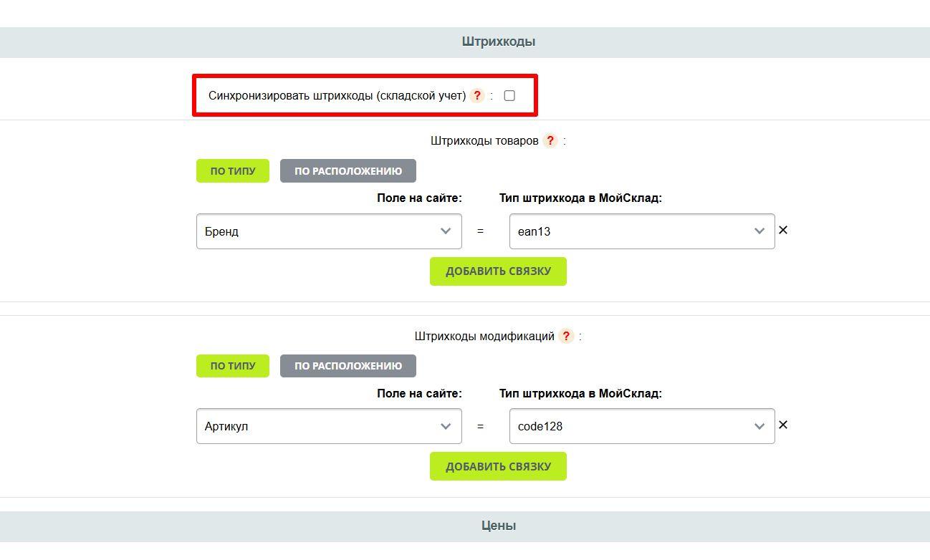Select По типу tab for modification barcodes
This screenshot has width=930, height=560.
[233, 366]
